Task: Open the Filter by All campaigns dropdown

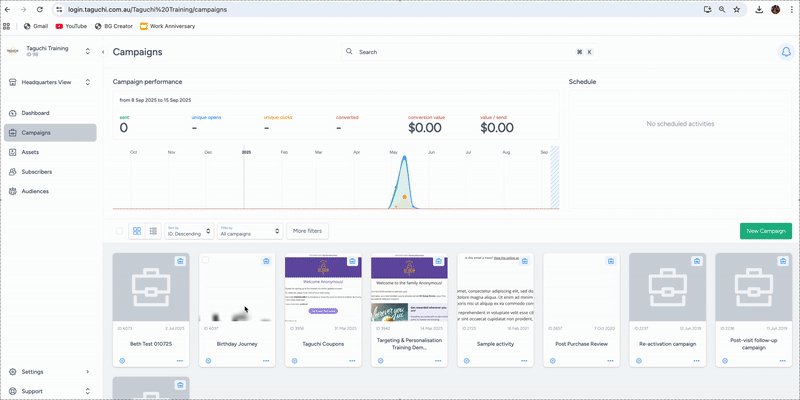Action: tap(250, 231)
